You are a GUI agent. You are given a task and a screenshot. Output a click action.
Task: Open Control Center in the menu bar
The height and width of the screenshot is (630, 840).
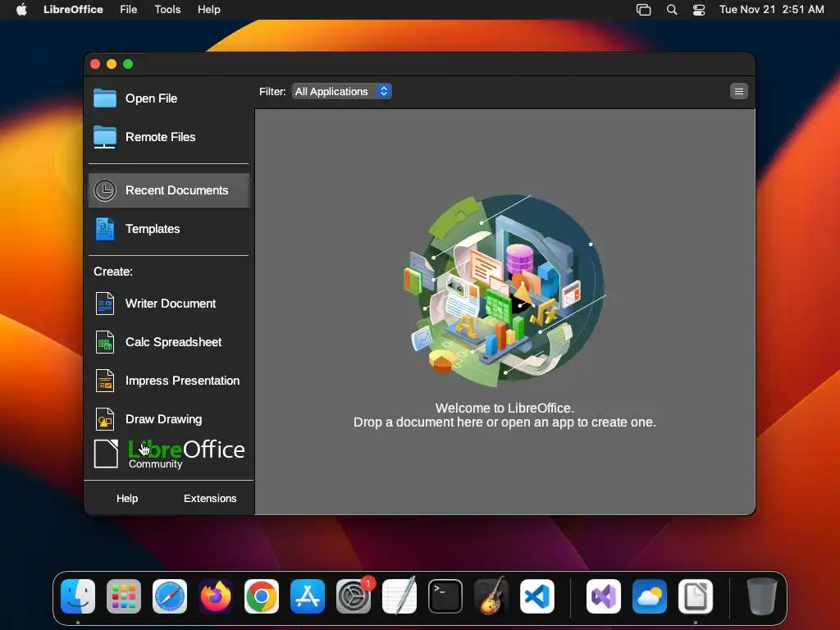point(699,10)
